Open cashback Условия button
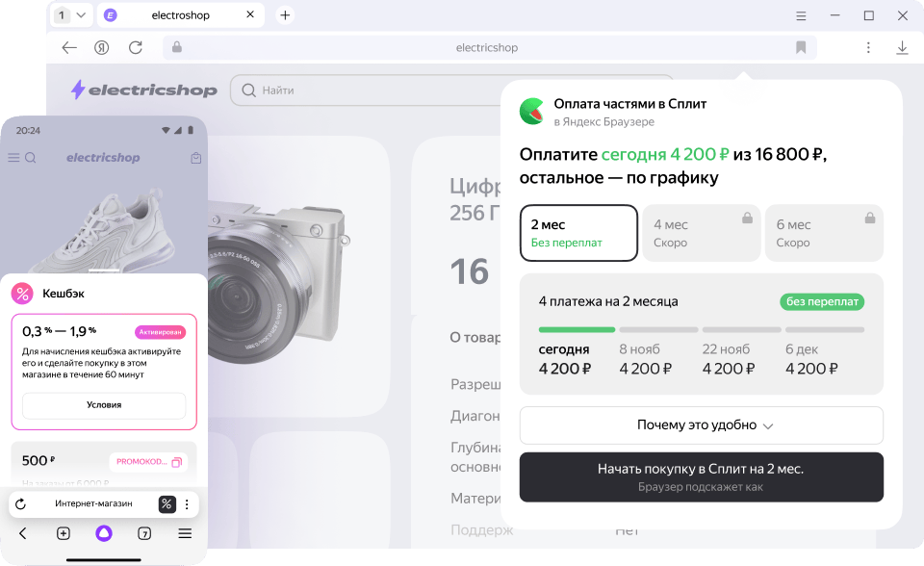Image resolution: width=924 pixels, height=566 pixels. (104, 405)
